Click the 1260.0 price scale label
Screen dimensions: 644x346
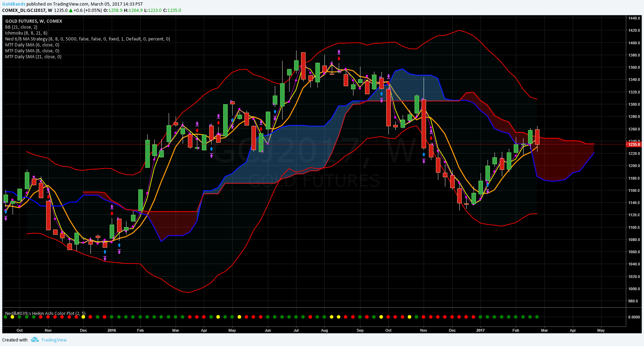tap(634, 129)
